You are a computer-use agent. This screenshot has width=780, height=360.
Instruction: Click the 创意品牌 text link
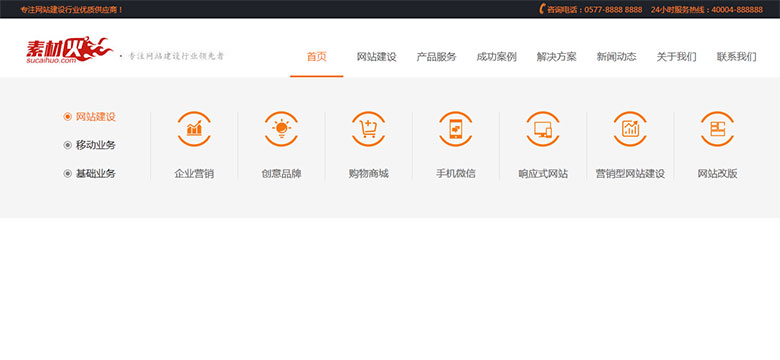pos(282,174)
